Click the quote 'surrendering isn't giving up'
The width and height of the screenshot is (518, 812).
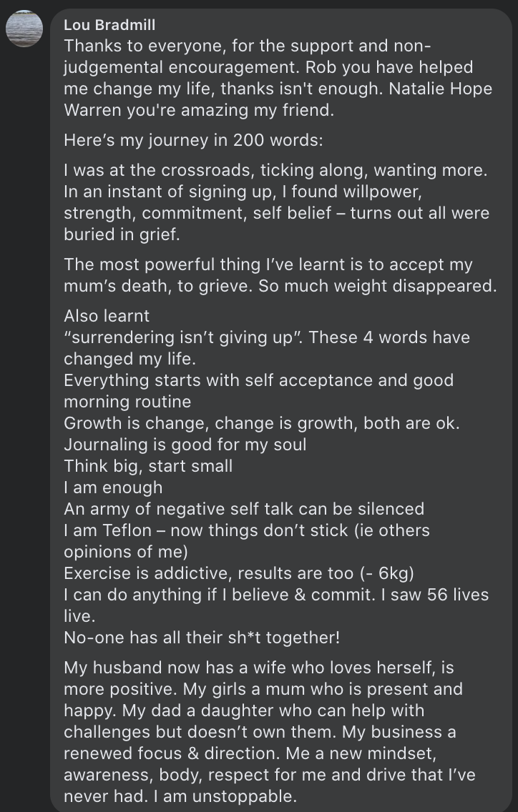(184, 337)
